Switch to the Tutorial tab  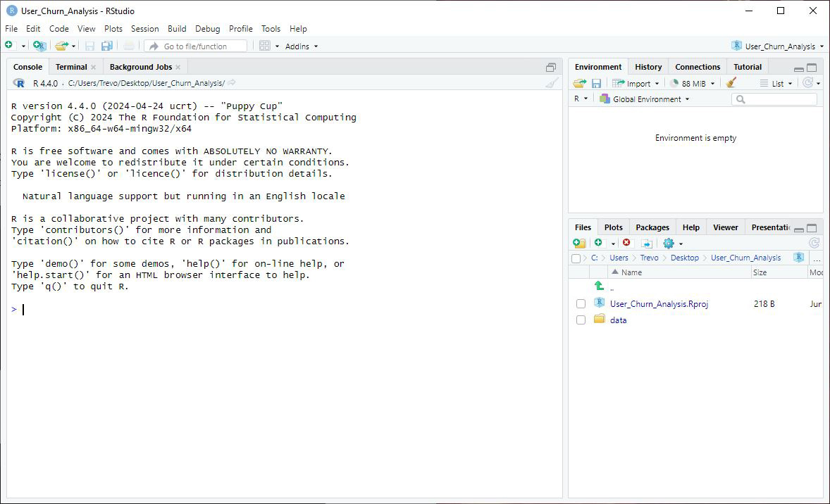coord(748,67)
